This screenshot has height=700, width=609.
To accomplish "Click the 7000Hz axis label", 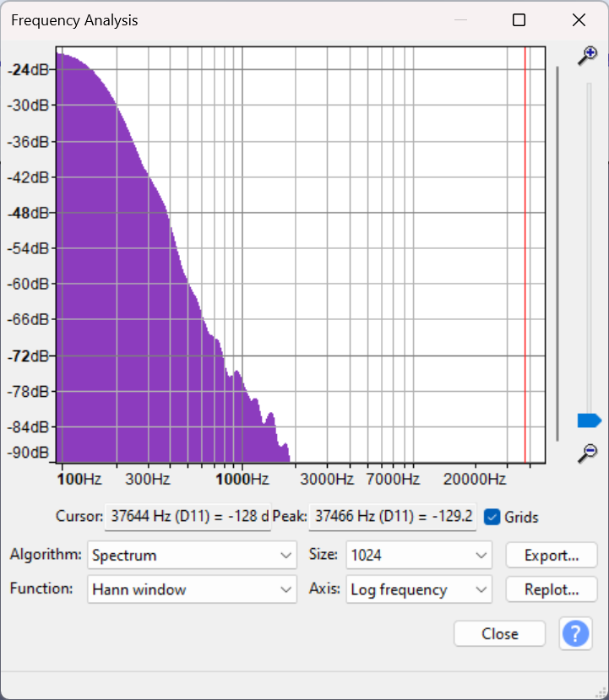I will click(393, 479).
